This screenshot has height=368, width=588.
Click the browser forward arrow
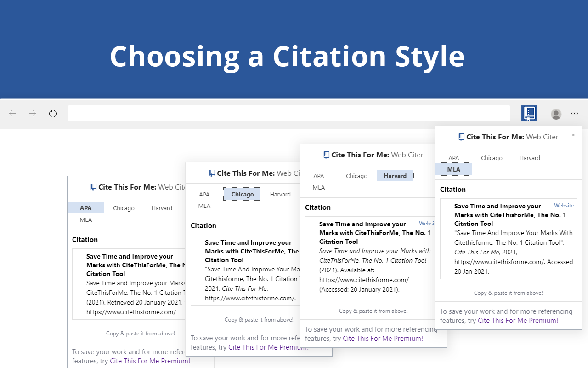[33, 113]
